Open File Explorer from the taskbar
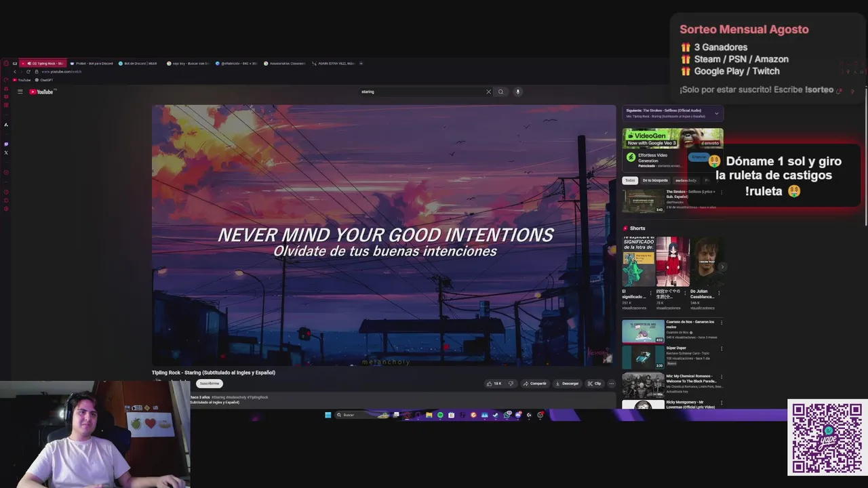 [429, 415]
